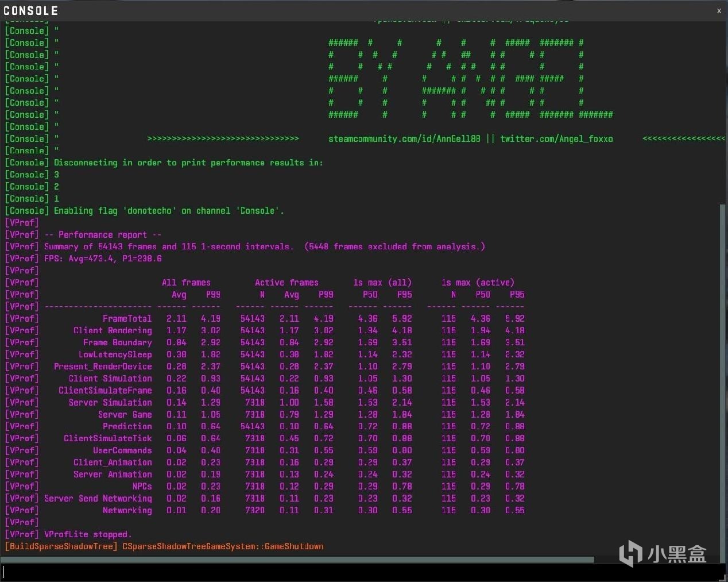728x582 pixels.
Task: Click the Server Game row label
Action: pos(125,414)
